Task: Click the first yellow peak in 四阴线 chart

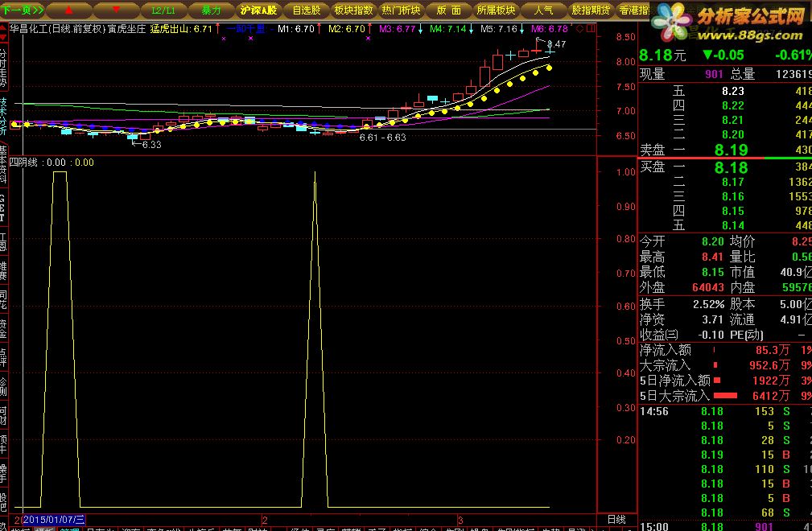Action: tap(60, 173)
